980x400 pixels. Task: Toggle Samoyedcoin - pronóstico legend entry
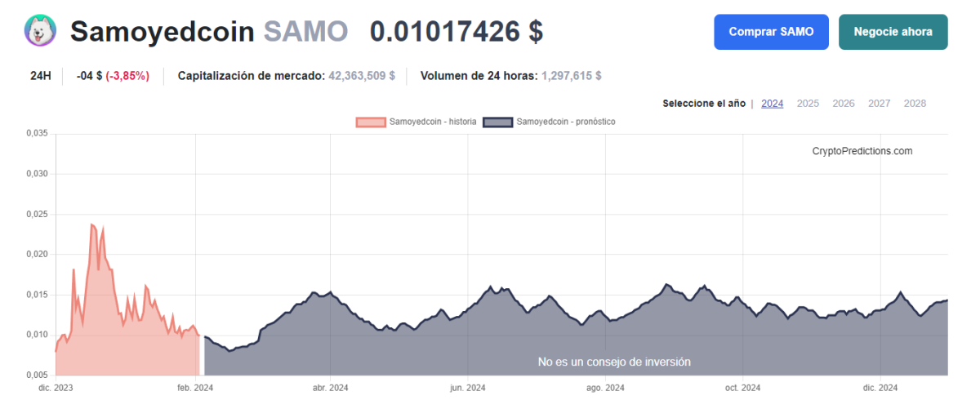click(x=550, y=122)
